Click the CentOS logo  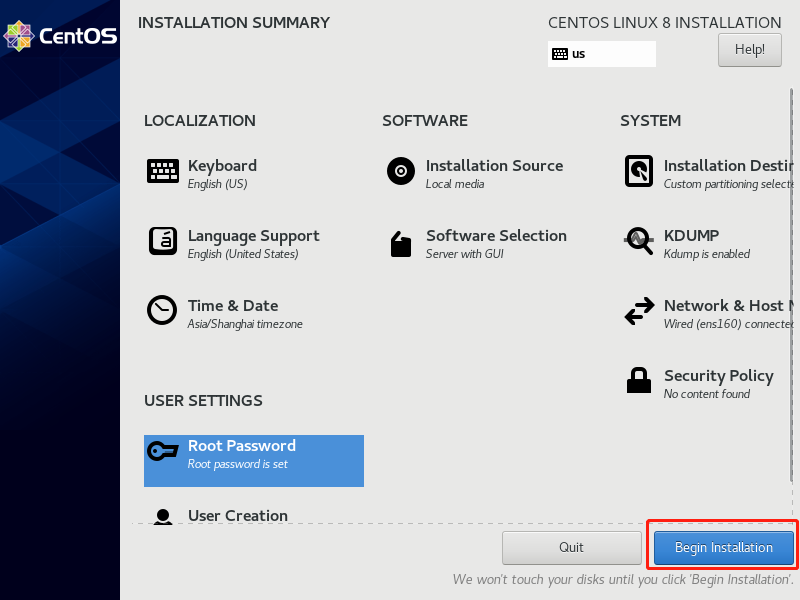(60, 36)
